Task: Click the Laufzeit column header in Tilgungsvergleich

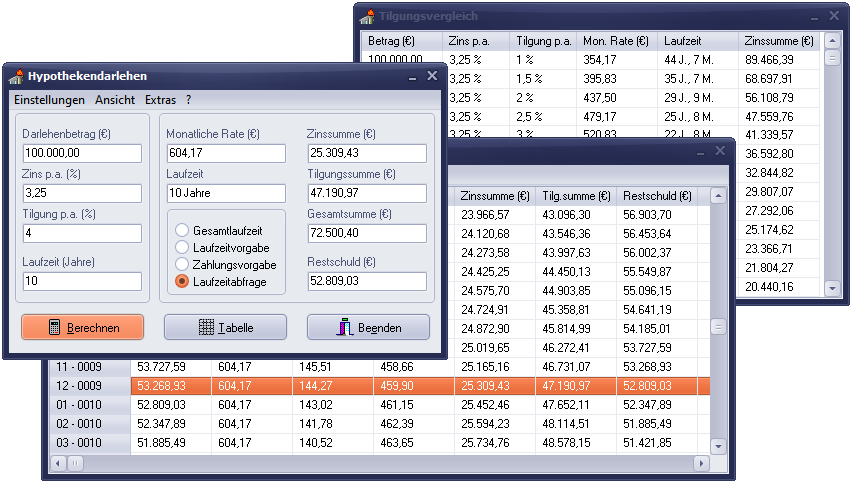Action: (x=698, y=41)
